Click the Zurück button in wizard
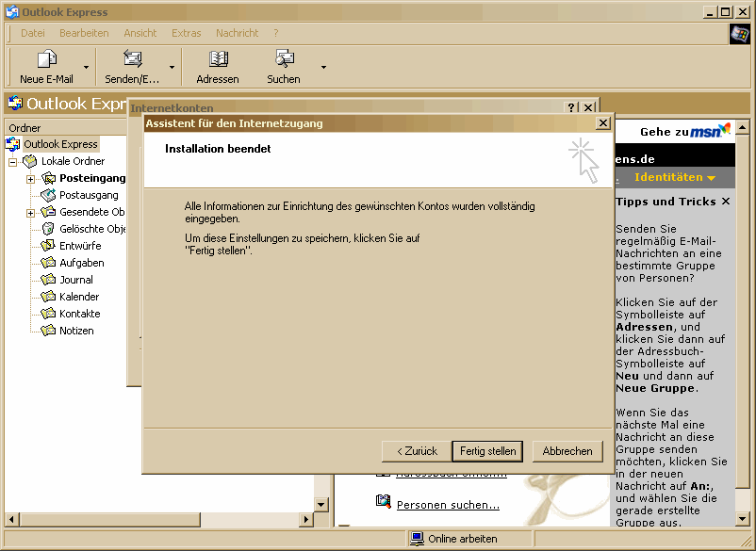The height and width of the screenshot is (551, 756). [416, 451]
